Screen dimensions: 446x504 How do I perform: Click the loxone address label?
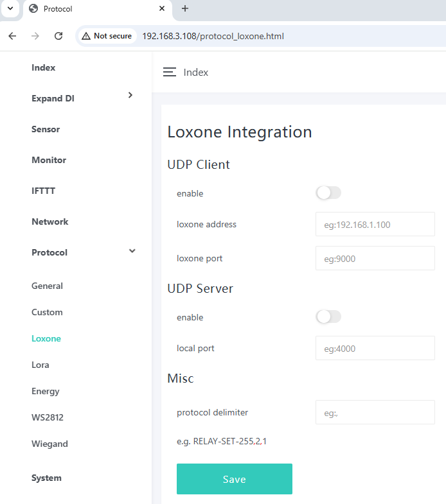tap(206, 224)
